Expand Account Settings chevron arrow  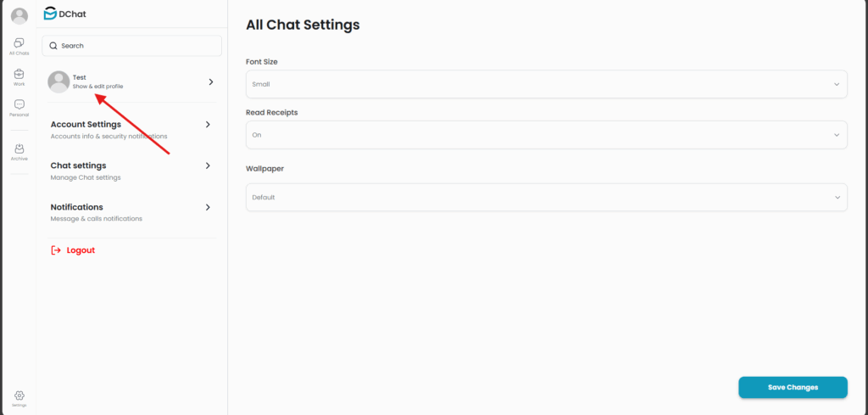click(208, 125)
